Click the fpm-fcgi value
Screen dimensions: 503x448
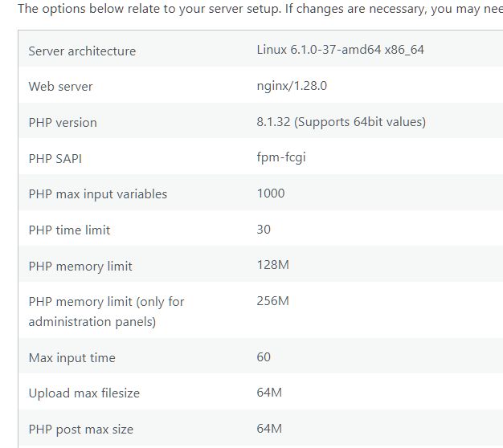click(281, 157)
